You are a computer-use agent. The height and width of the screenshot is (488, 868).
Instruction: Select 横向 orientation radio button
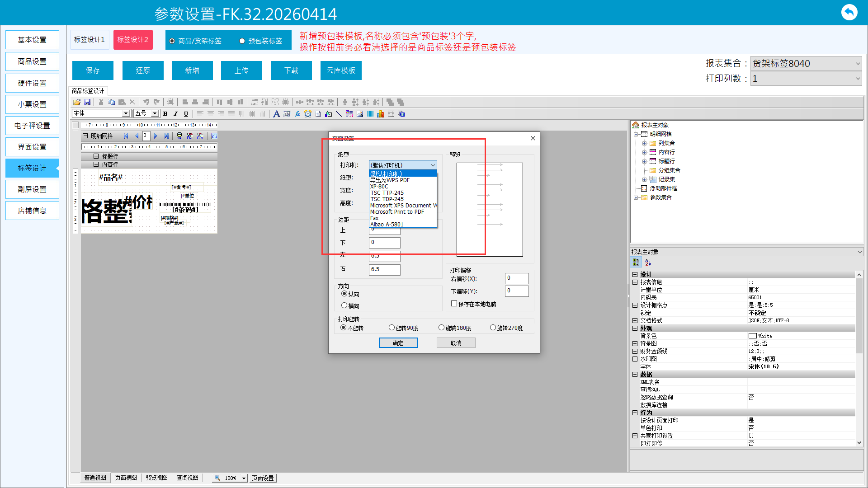344,305
